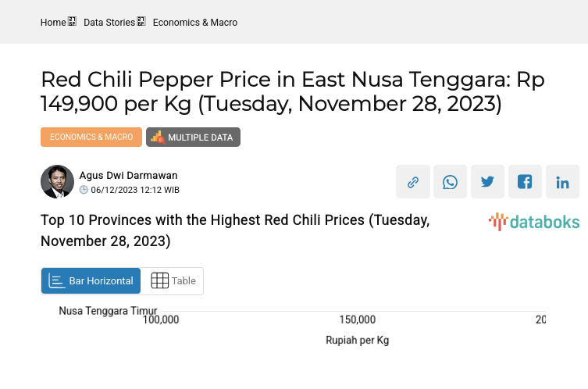This screenshot has height=389, width=588.
Task: Select the Nusa Tenggara Timur chart label
Action: pos(108,311)
